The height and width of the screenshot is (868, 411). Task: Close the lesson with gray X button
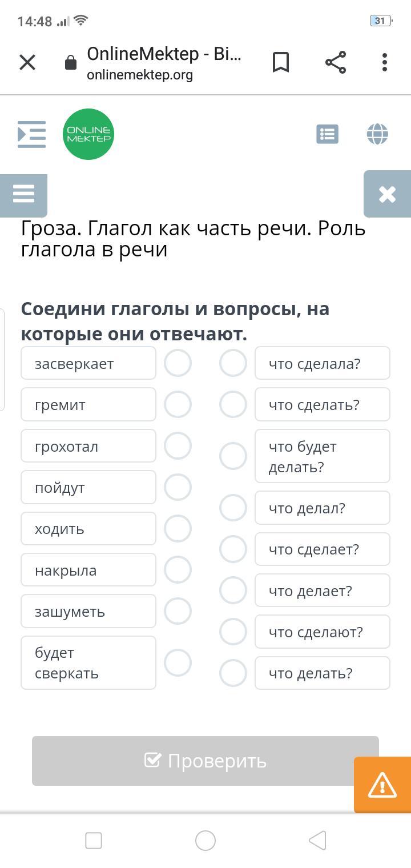(387, 194)
